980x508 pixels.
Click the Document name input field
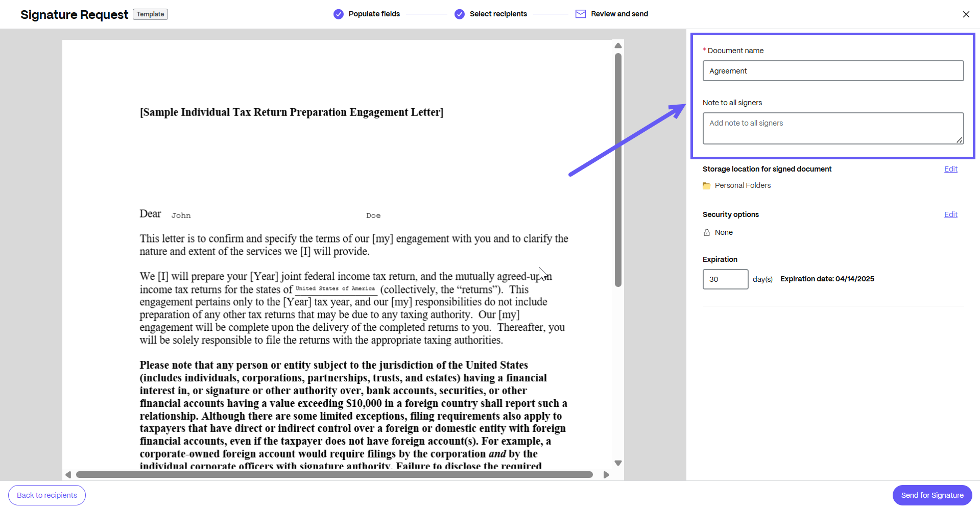[x=833, y=71]
